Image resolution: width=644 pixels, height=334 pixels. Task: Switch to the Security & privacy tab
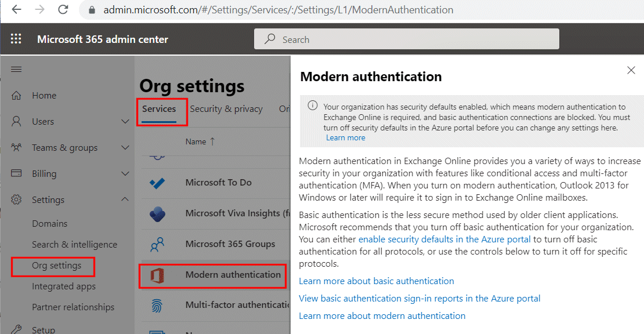[226, 109]
